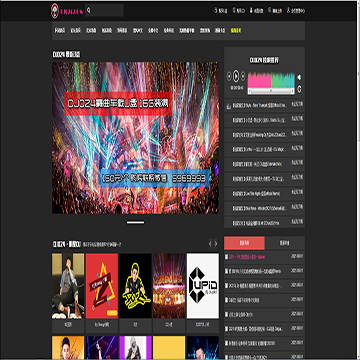This screenshot has width=360, height=360.
Task: Open the first item in the navigation bar
Action: pos(59,31)
